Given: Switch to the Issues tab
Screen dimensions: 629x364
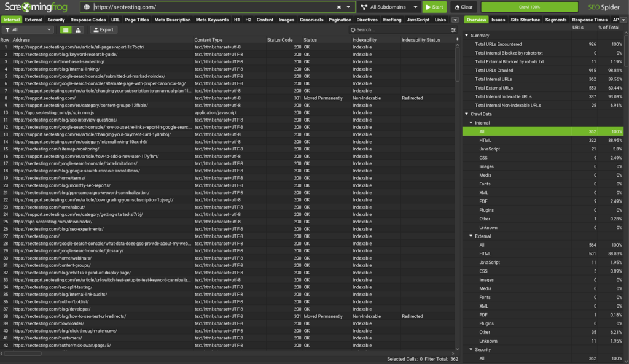Looking at the screenshot, I should [498, 20].
